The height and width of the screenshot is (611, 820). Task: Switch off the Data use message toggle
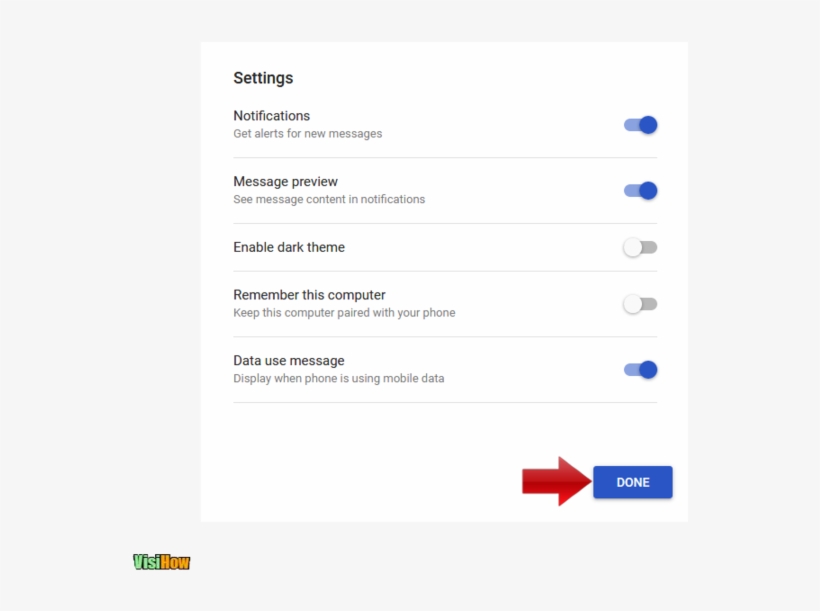coord(640,369)
